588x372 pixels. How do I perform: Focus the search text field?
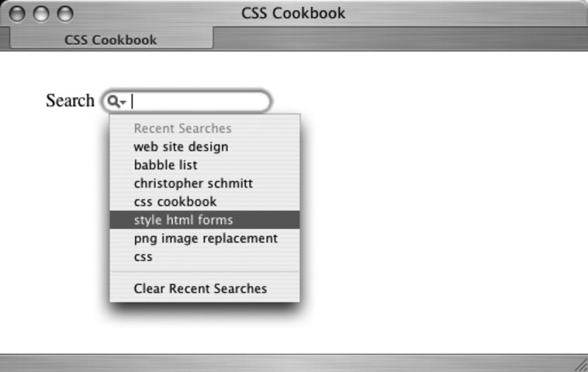pos(198,102)
